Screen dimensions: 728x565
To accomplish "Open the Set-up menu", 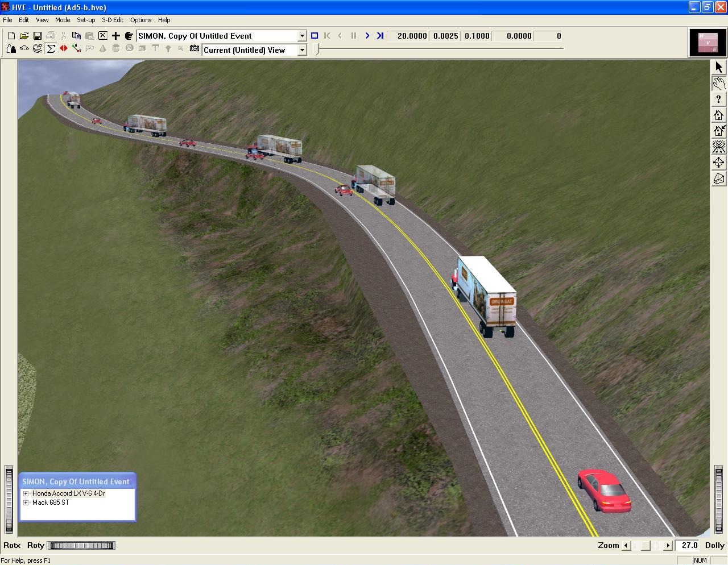I will 86,20.
